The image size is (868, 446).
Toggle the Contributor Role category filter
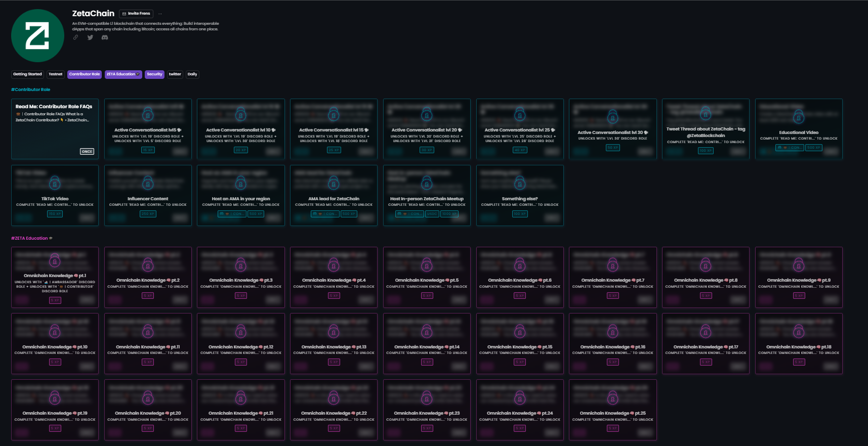click(85, 74)
